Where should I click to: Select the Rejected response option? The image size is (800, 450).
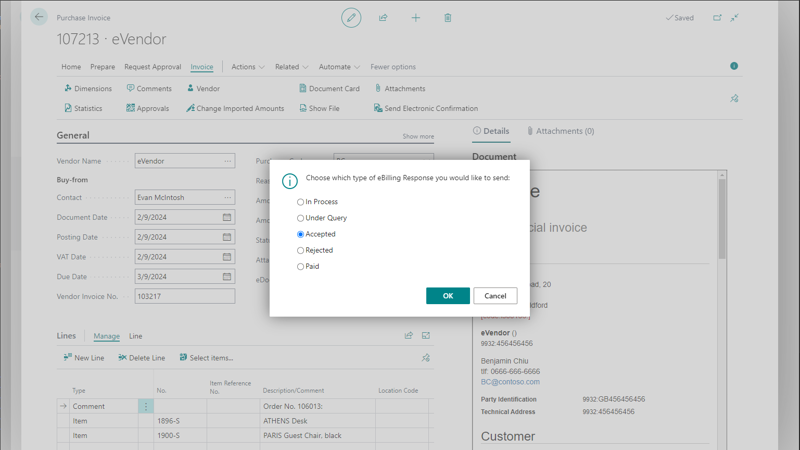[x=300, y=251]
